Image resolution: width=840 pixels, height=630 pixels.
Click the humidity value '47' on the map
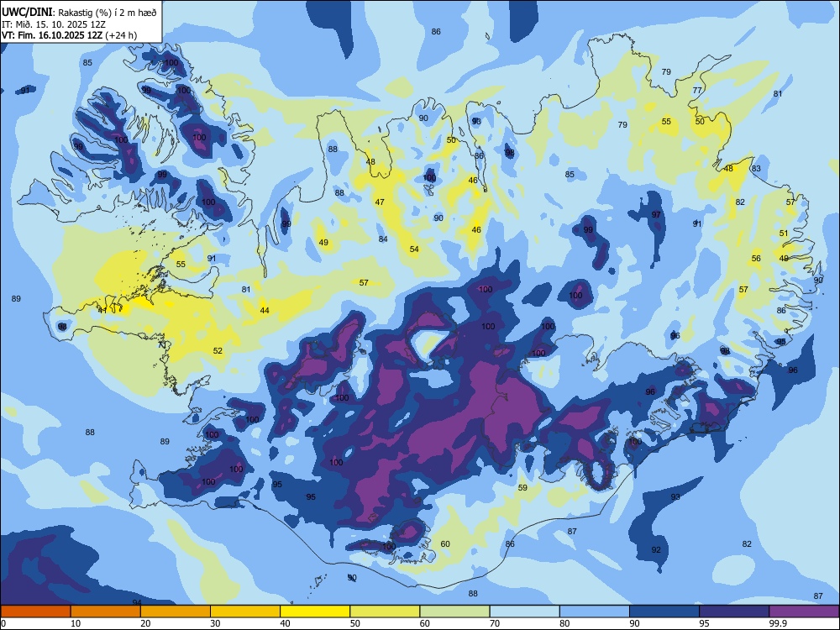point(380,202)
